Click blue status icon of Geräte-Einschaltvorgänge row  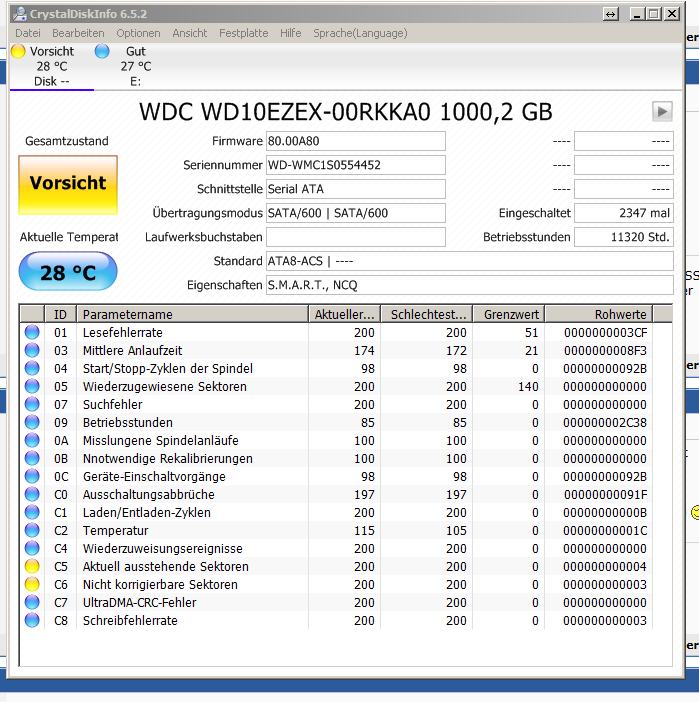point(32,476)
